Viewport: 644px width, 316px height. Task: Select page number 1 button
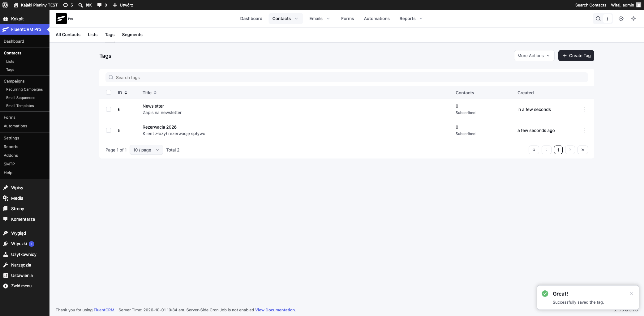[x=558, y=150]
